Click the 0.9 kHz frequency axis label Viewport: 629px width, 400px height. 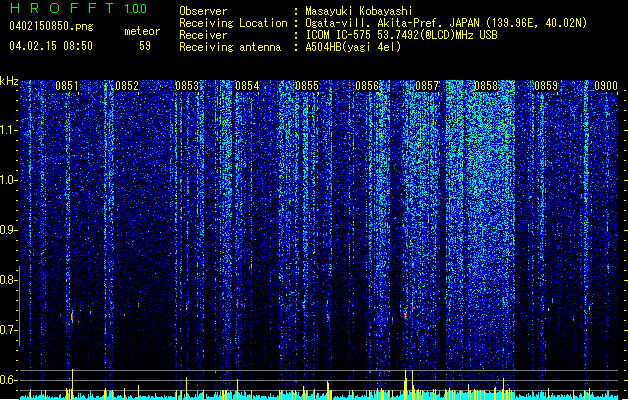pyautogui.click(x=9, y=230)
